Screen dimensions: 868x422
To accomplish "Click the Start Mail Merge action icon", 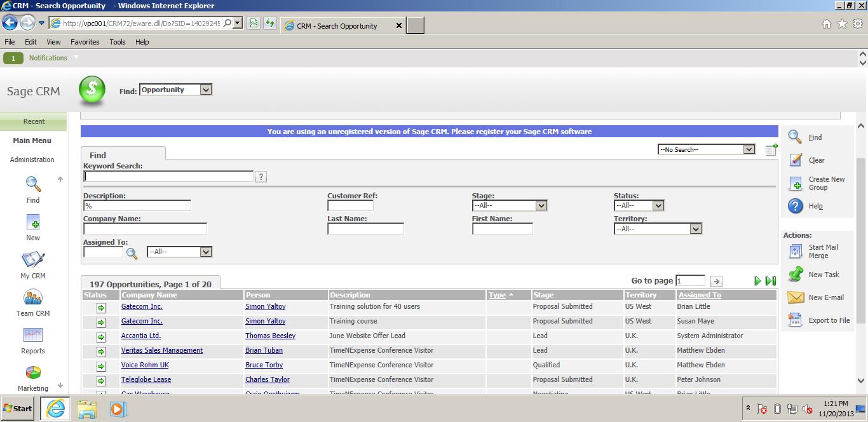I will (x=796, y=252).
